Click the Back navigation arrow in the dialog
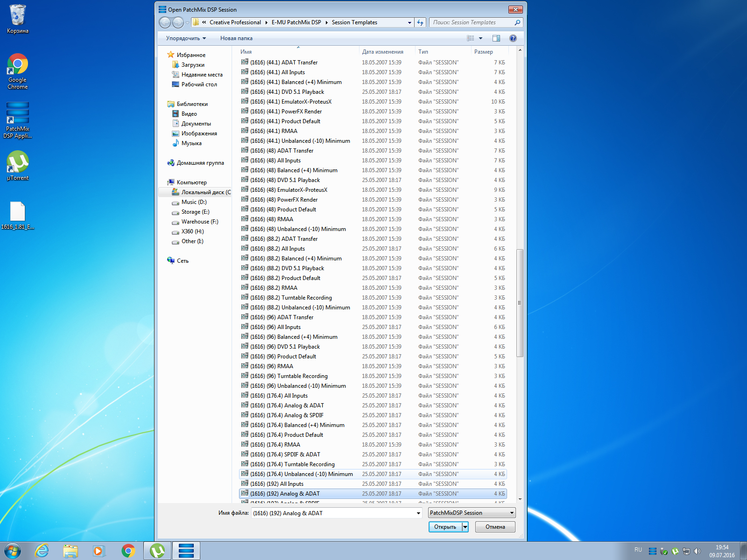 [x=165, y=22]
